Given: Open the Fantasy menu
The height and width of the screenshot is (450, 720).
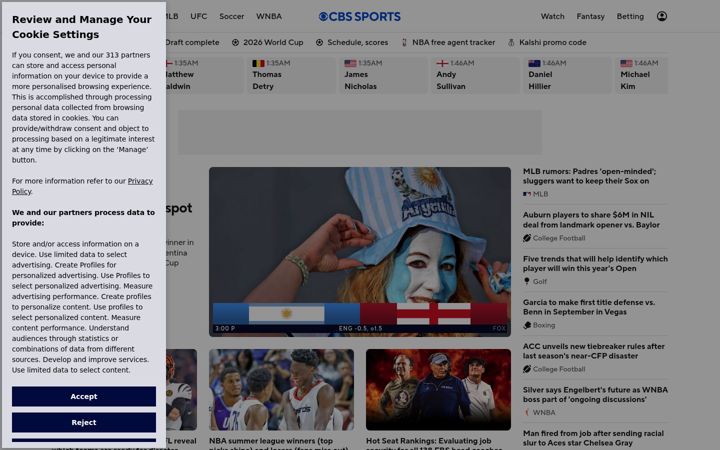Looking at the screenshot, I should pos(591,16).
